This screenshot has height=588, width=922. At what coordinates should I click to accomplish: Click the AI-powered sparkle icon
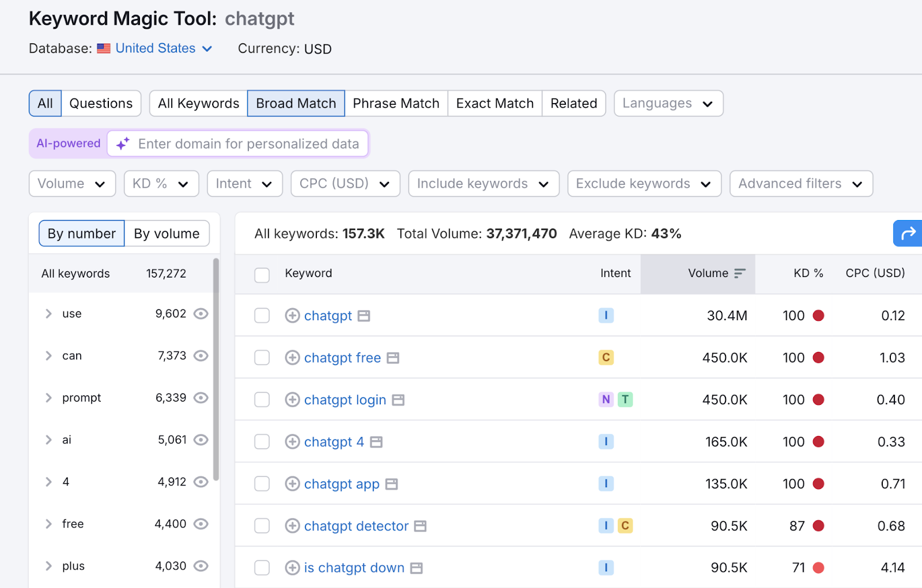point(122,143)
